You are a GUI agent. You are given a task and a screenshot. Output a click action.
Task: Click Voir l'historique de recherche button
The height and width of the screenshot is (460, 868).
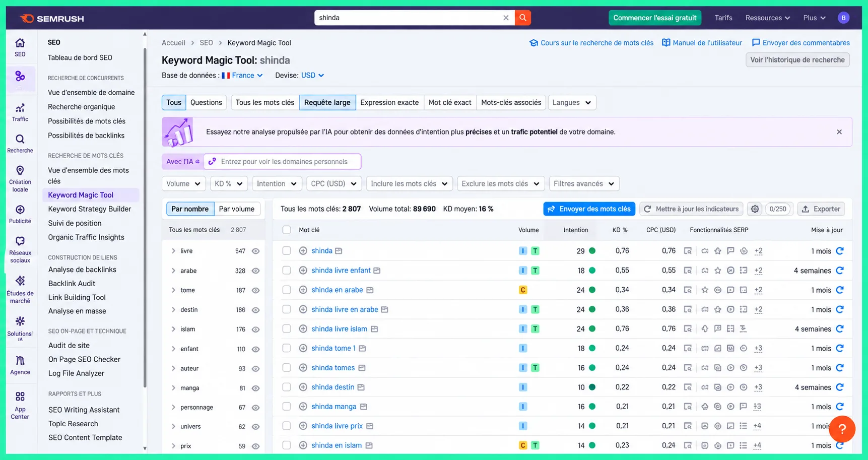797,60
